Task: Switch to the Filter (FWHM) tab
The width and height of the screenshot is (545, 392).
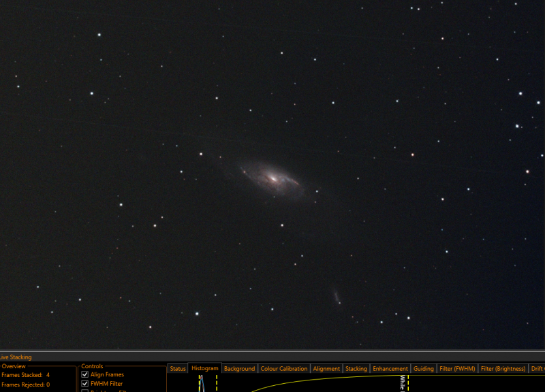Action: (x=457, y=368)
